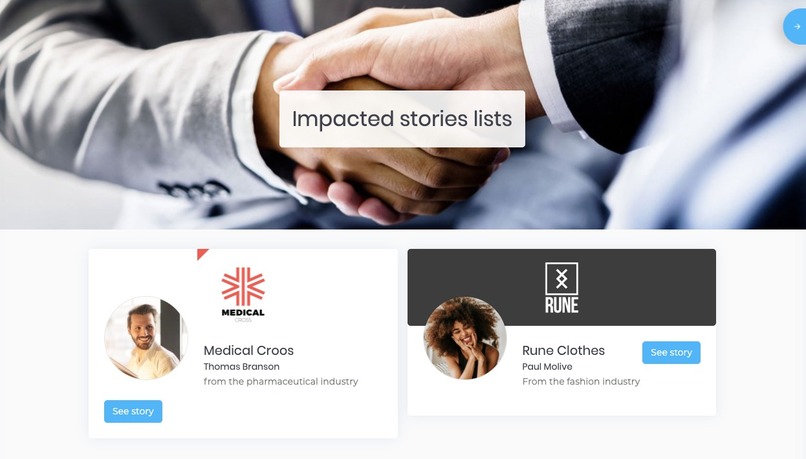Open the Medical Croos title
806x459 pixels.
pos(249,351)
